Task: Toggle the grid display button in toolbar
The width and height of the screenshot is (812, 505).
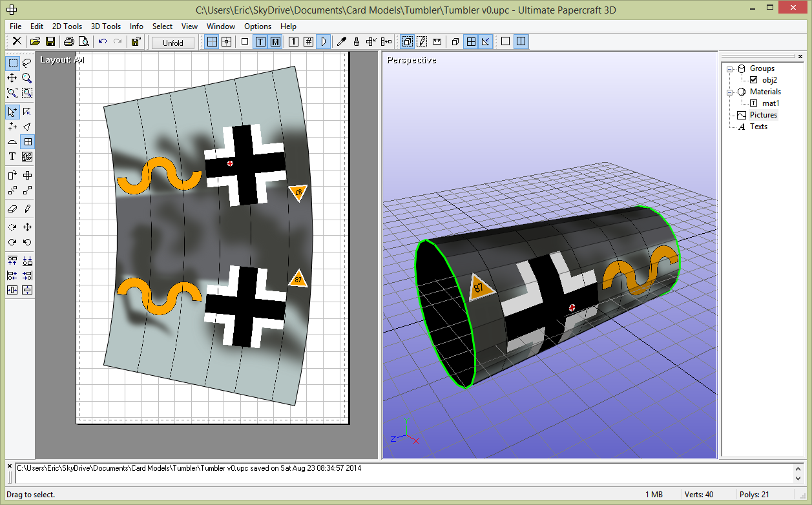Action: coord(211,42)
